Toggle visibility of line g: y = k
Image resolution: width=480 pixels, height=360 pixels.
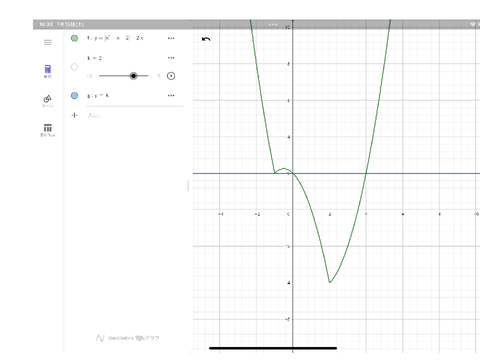click(74, 96)
